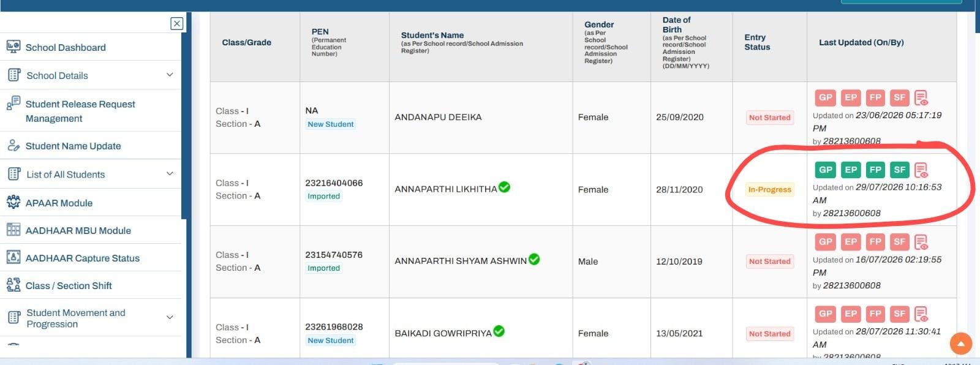Open green EP icon for Annaparthi Likhitha
Image resolution: width=980 pixels, height=365 pixels.
850,170
